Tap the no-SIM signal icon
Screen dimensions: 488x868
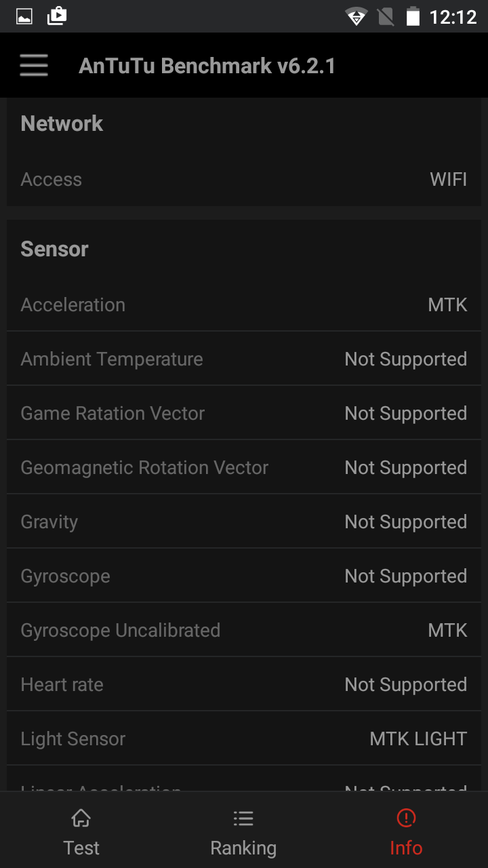pyautogui.click(x=386, y=16)
